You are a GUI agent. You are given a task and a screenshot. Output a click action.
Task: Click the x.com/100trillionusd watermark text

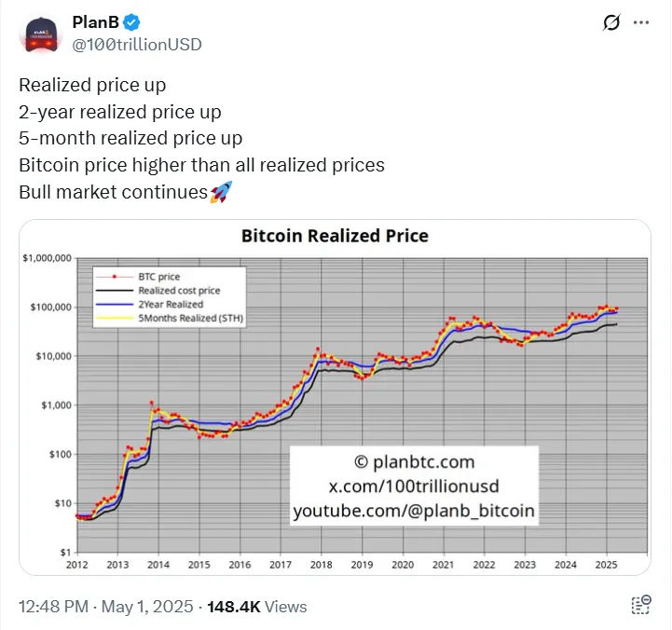coord(414,486)
